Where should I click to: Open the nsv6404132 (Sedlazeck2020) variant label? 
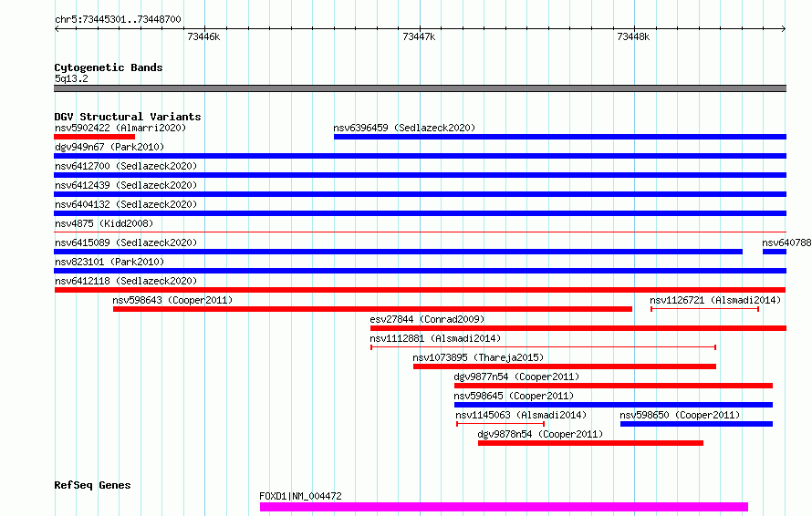click(126, 204)
